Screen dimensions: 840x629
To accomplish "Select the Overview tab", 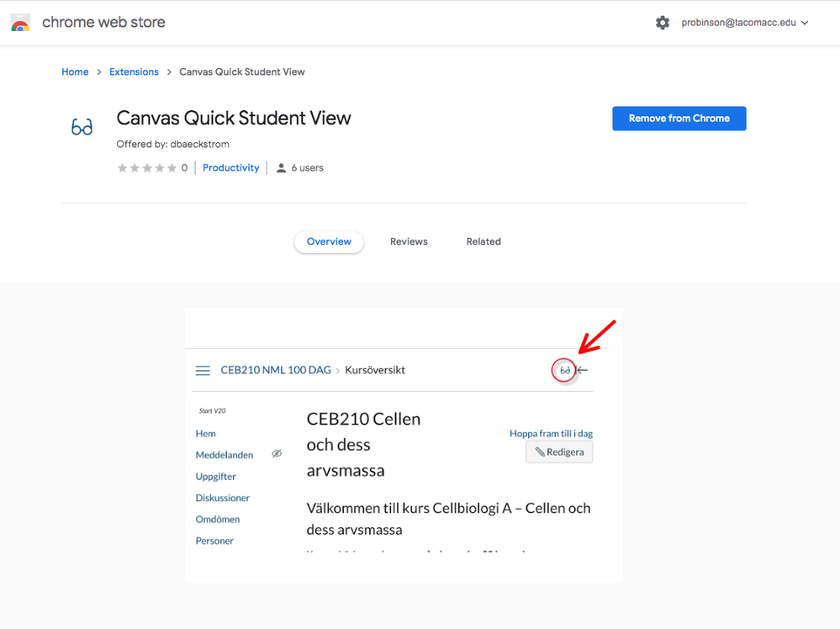I will 329,241.
